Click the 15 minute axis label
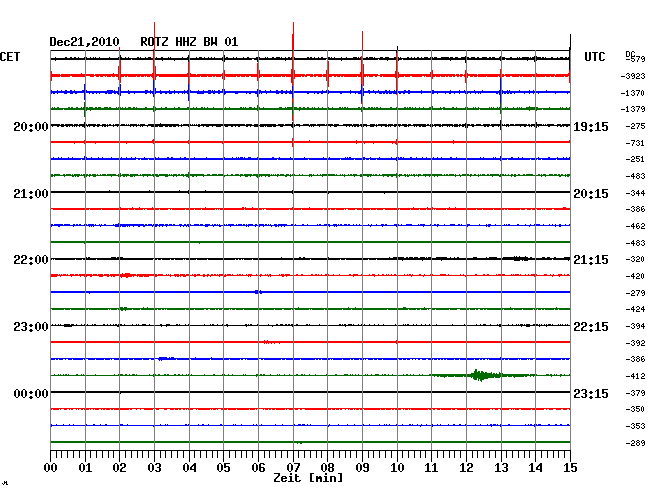The image size is (650, 494). point(570,468)
